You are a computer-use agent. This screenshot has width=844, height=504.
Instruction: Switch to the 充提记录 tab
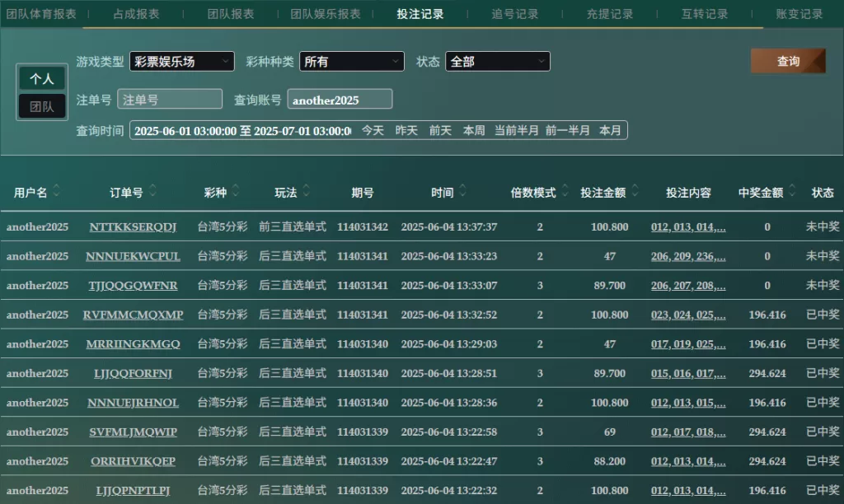click(x=610, y=14)
